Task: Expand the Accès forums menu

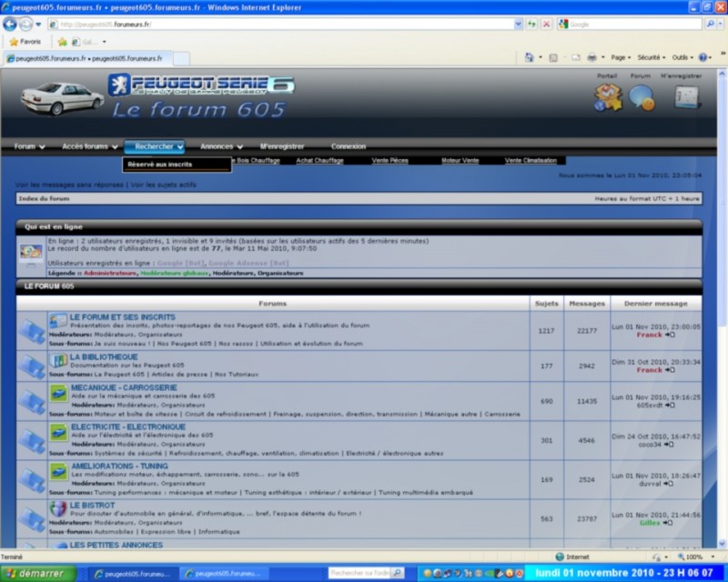Action: pyautogui.click(x=89, y=146)
